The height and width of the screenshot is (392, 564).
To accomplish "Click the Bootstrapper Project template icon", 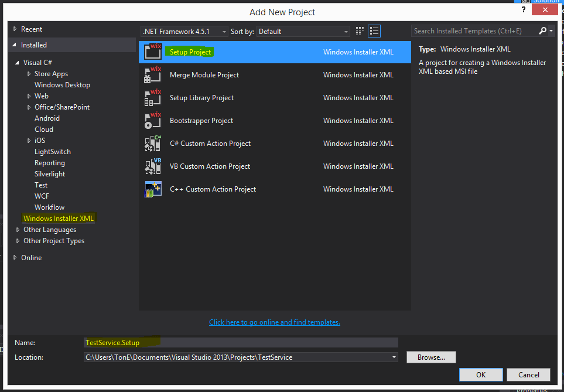I will (152, 120).
